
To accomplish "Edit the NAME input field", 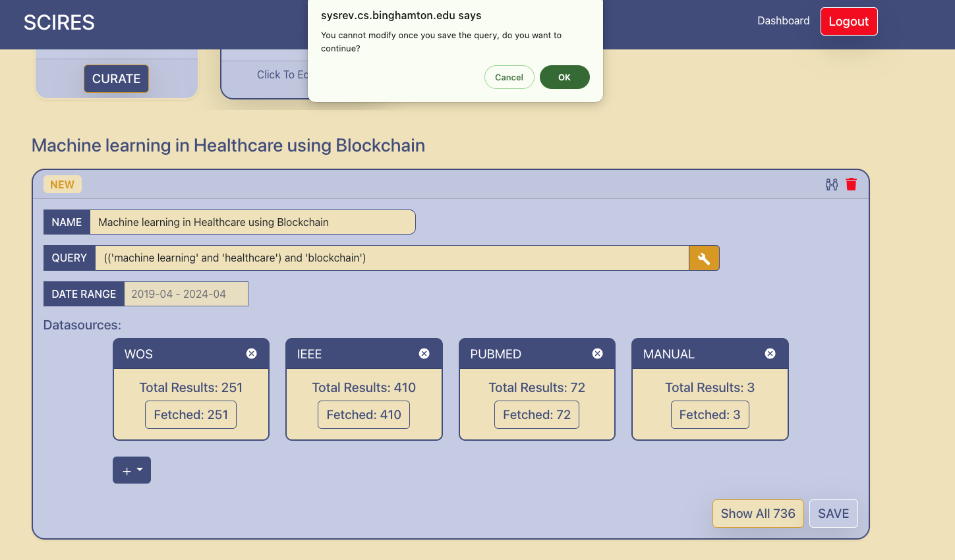I will point(253,222).
